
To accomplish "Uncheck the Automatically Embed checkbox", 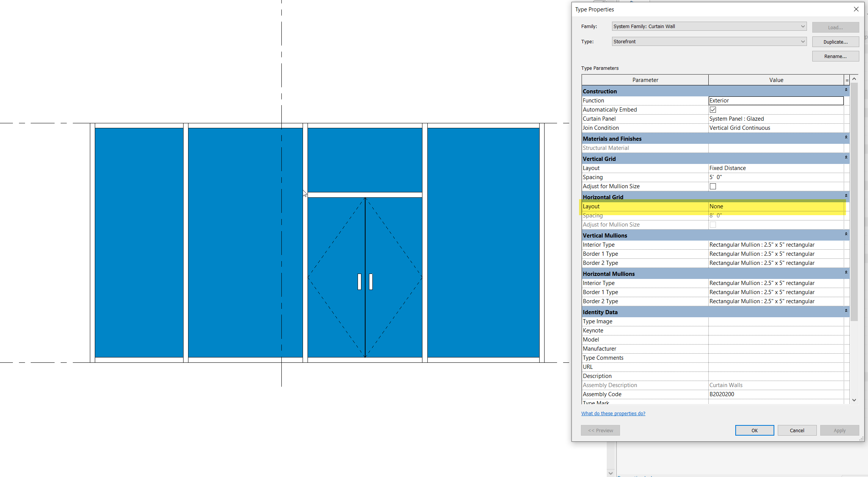I will [x=713, y=109].
